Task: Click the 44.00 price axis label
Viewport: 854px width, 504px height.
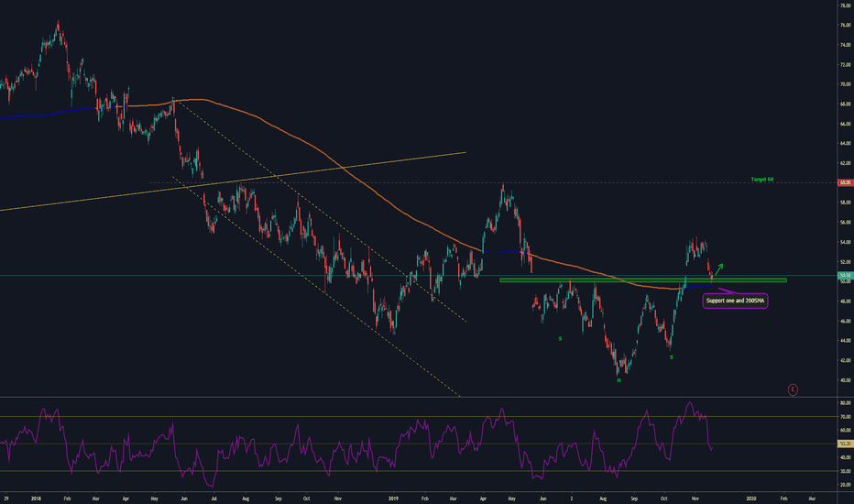Action: 845,341
